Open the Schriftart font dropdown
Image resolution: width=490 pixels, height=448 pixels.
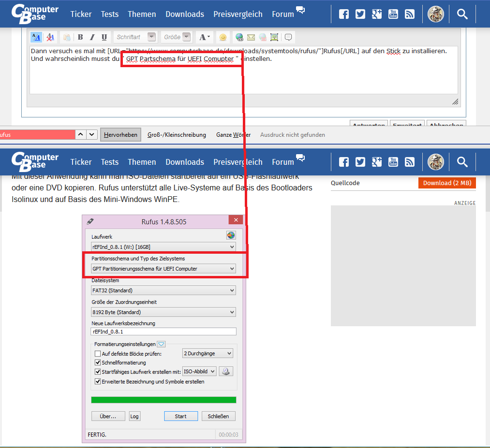(x=135, y=37)
